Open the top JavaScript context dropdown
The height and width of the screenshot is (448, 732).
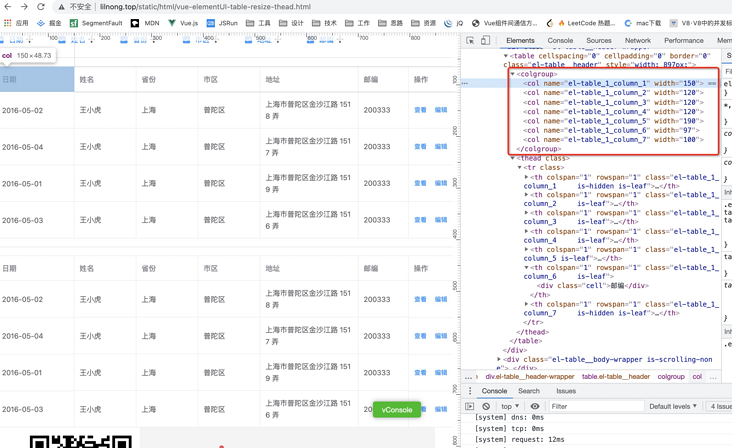[510, 407]
